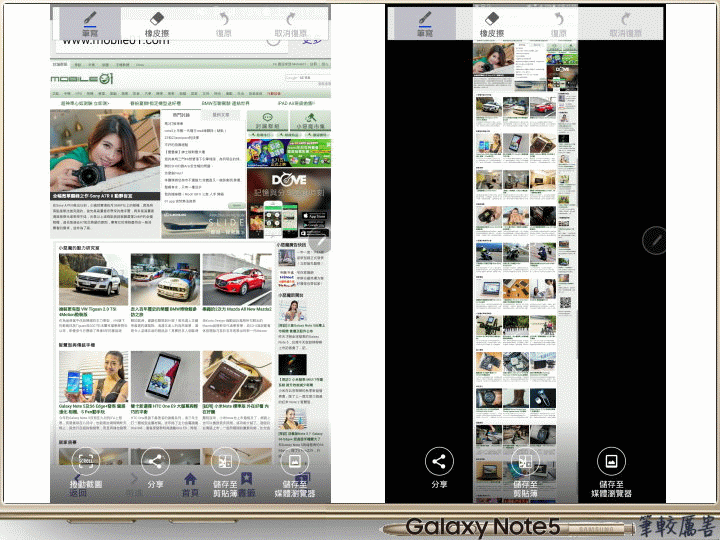Tap 復原 undo on right screen
The height and width of the screenshot is (540, 720).
(x=558, y=23)
